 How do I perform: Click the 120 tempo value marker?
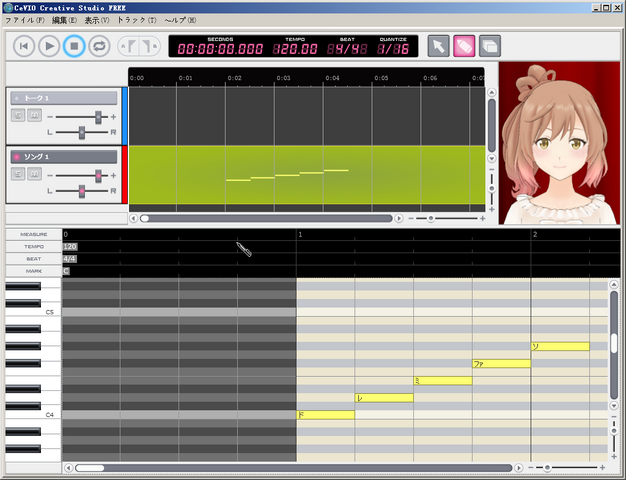(x=69, y=247)
